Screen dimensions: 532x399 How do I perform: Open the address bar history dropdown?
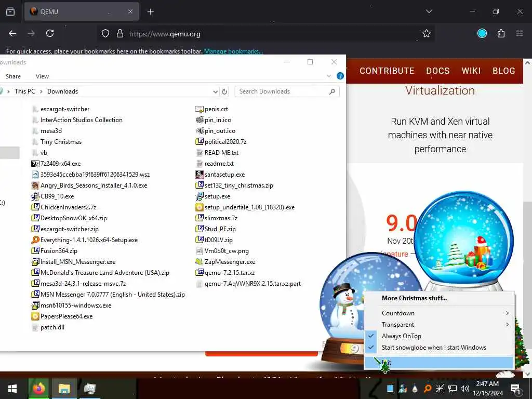[x=215, y=91]
